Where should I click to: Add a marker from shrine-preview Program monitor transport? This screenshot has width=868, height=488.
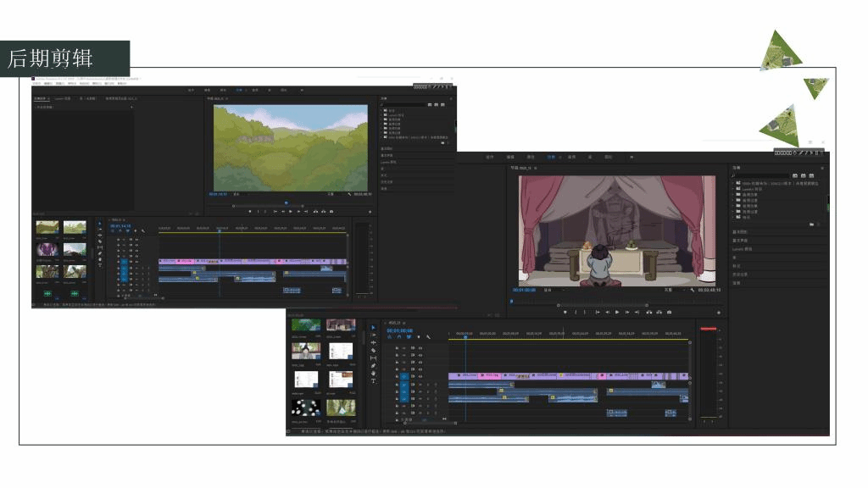(565, 313)
